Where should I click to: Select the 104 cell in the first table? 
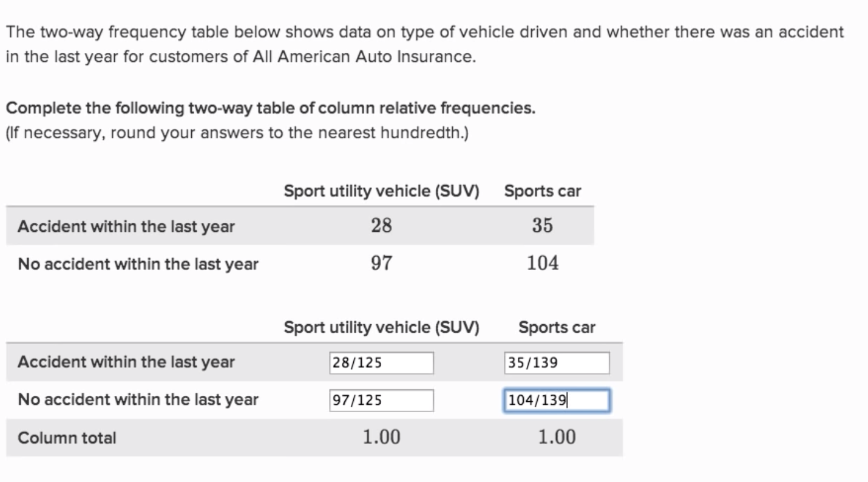pos(543,263)
